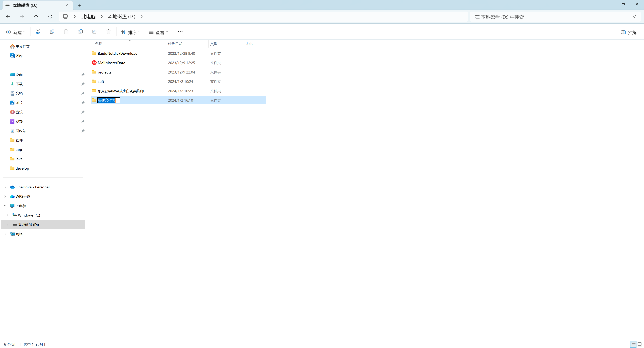Open the three-dots more options menu
Image resolution: width=644 pixels, height=348 pixels.
coord(180,32)
